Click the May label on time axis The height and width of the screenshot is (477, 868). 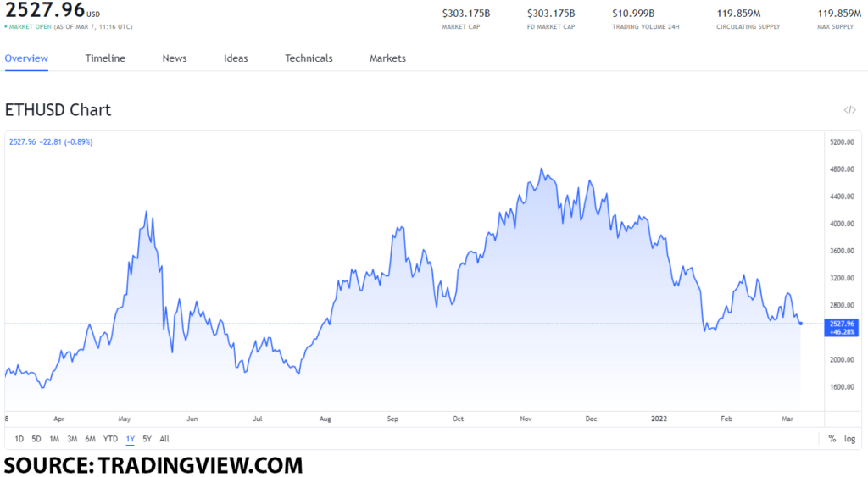click(124, 419)
